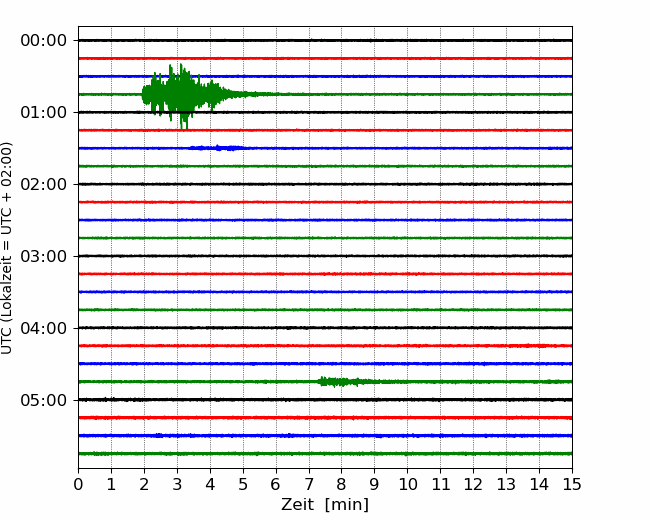The height and width of the screenshot is (520, 650).
Task: Click the 00:00 time label
Action: pos(44,41)
